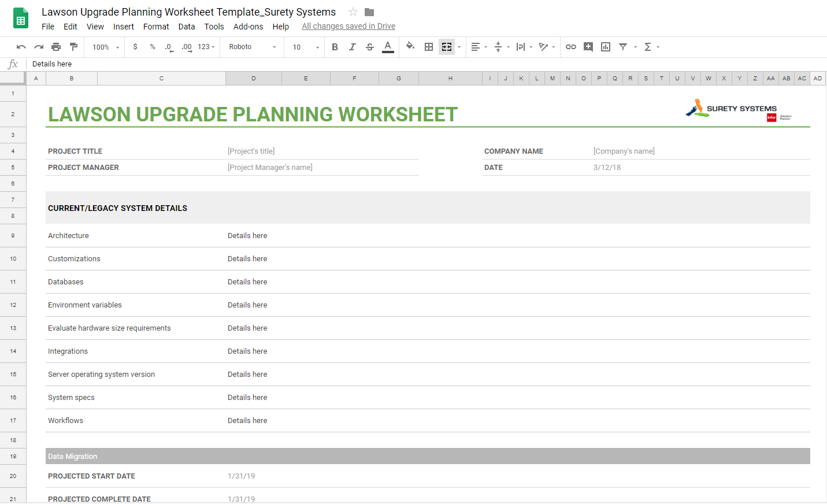The height and width of the screenshot is (504, 827).
Task: Open text wrapping dropdown
Action: coord(524,47)
